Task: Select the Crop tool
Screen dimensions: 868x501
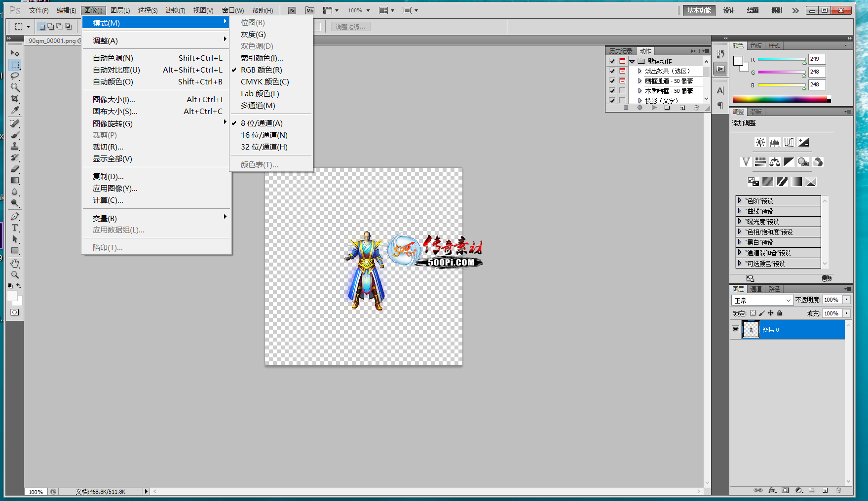Action: tap(15, 99)
